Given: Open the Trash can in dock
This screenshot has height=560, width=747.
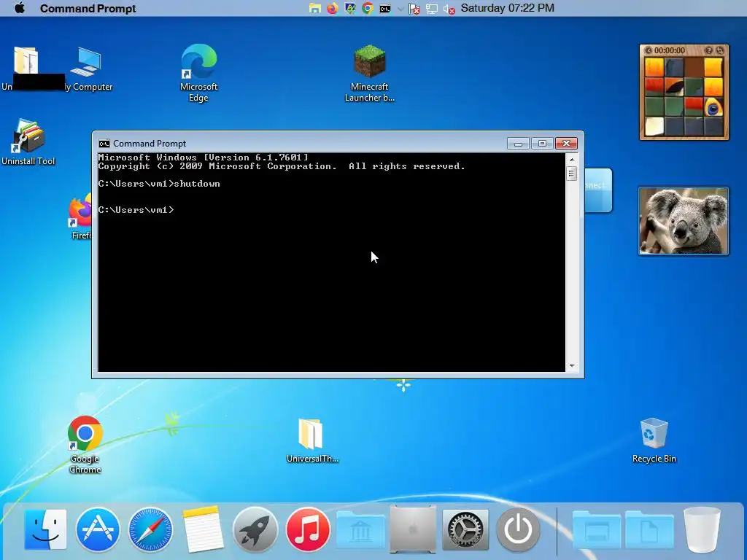Looking at the screenshot, I should tap(702, 529).
